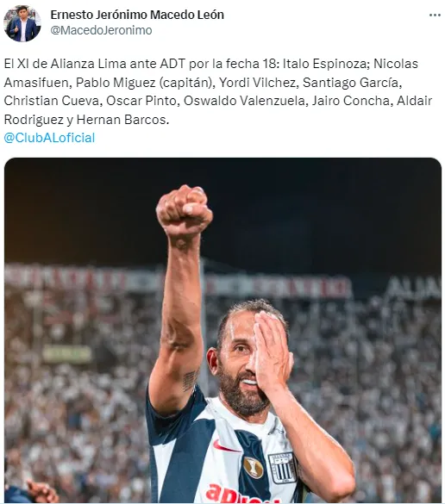Open the attached player photo
This screenshot has height=504, width=445.
click(222, 330)
